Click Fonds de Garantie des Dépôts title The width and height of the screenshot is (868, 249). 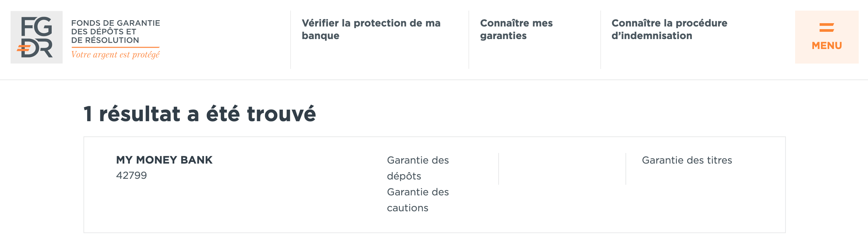point(115,32)
